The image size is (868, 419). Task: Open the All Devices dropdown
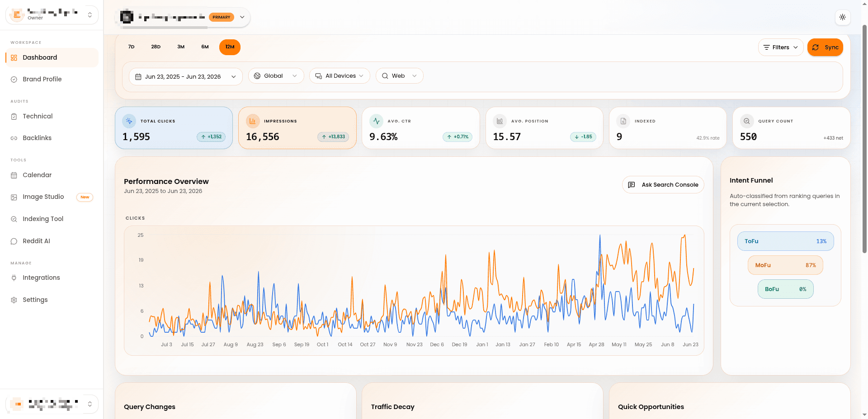(340, 76)
